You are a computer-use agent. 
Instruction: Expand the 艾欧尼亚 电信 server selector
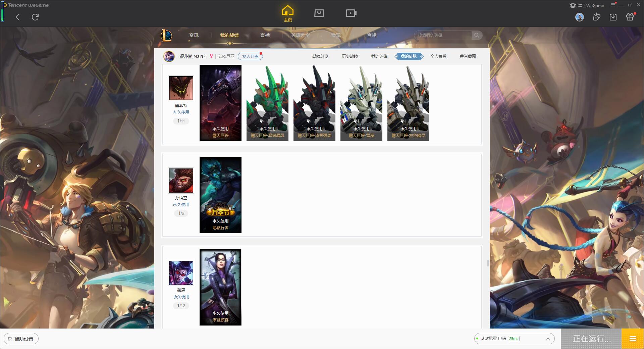[x=514, y=339]
